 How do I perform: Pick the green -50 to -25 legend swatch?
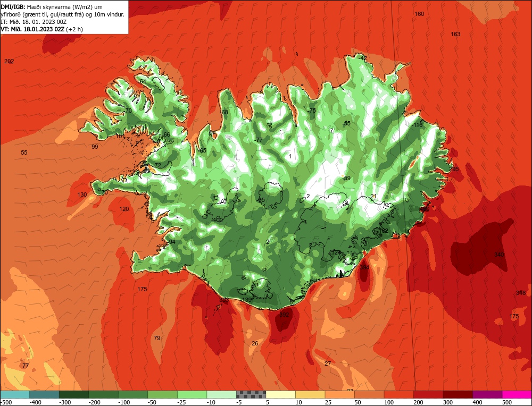pos(162,394)
